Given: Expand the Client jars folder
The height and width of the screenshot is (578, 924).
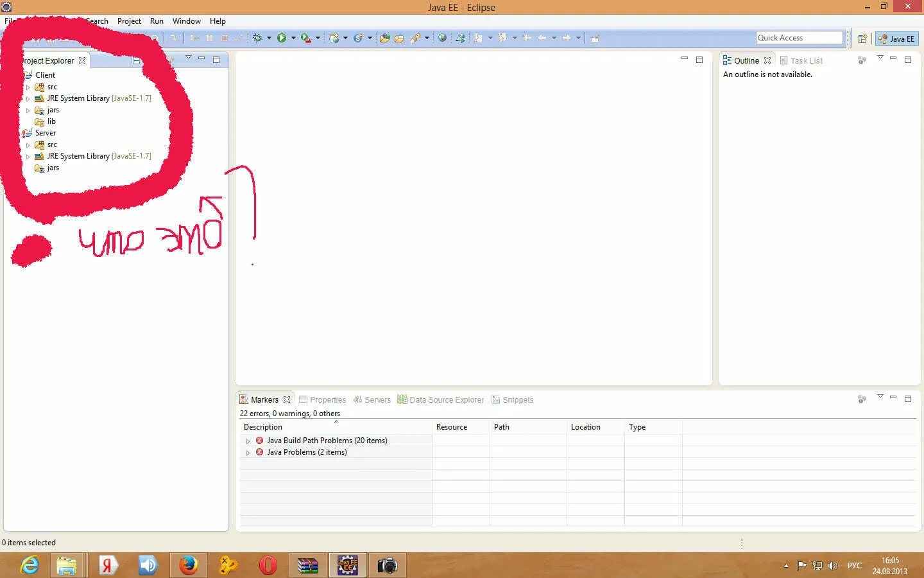Looking at the screenshot, I should [28, 110].
